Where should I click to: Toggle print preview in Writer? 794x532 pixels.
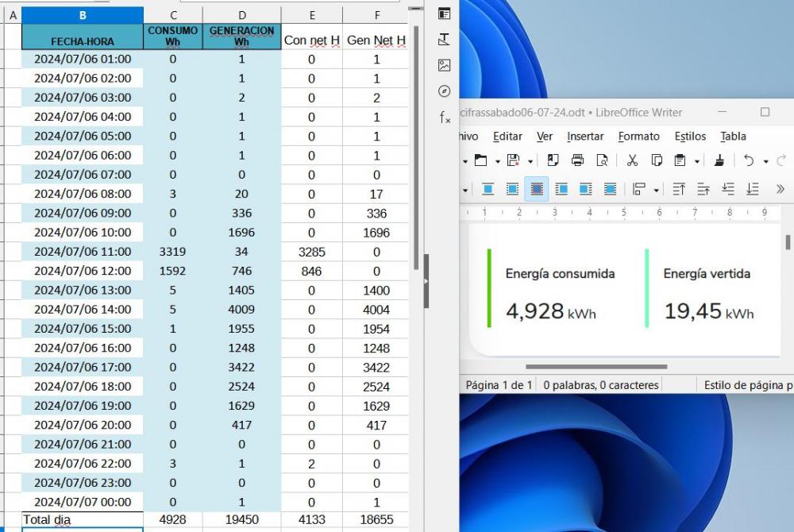coord(602,160)
